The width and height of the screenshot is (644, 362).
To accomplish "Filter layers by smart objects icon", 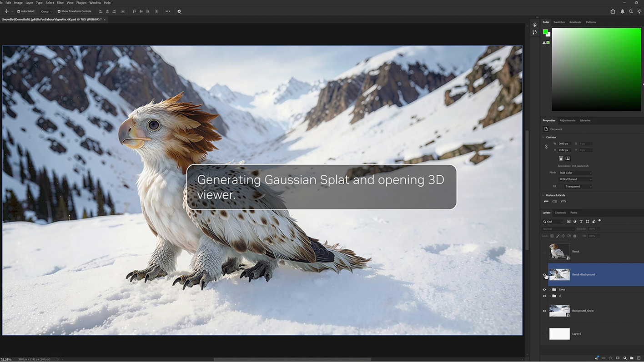I will coord(594,222).
